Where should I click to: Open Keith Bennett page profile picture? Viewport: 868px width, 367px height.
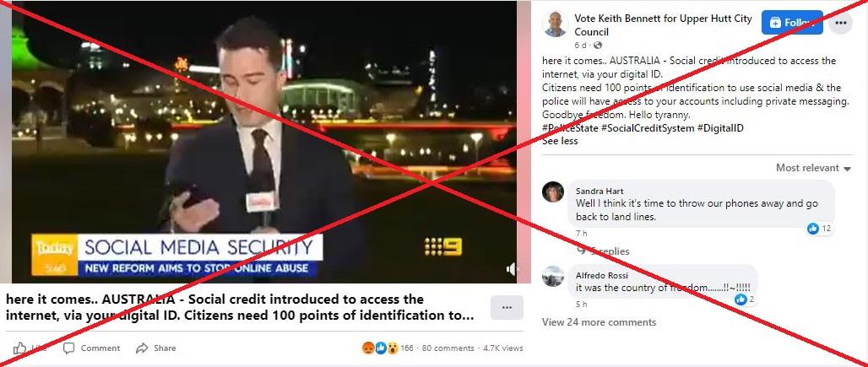555,24
